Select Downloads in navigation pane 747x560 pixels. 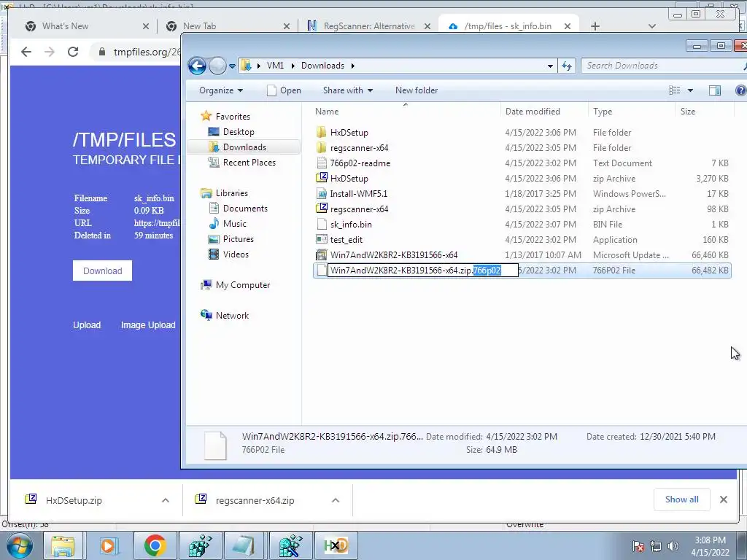(x=244, y=147)
